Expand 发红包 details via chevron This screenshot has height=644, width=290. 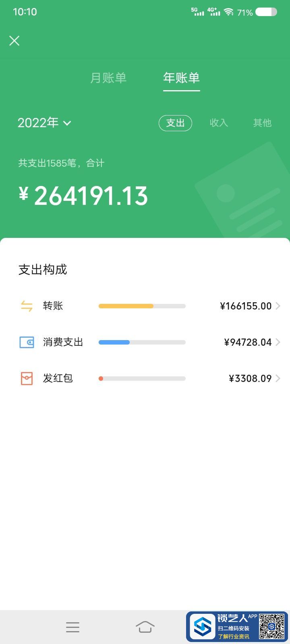278,378
